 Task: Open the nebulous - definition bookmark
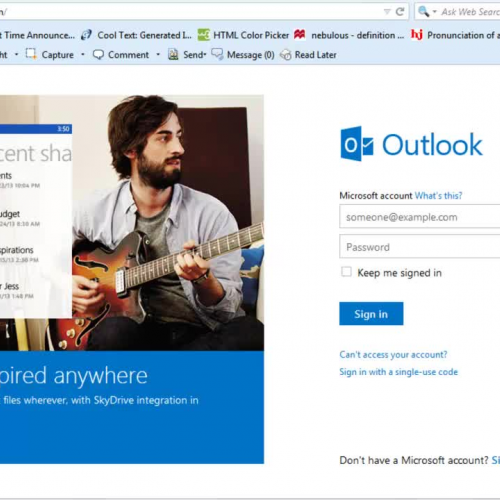[x=357, y=35]
